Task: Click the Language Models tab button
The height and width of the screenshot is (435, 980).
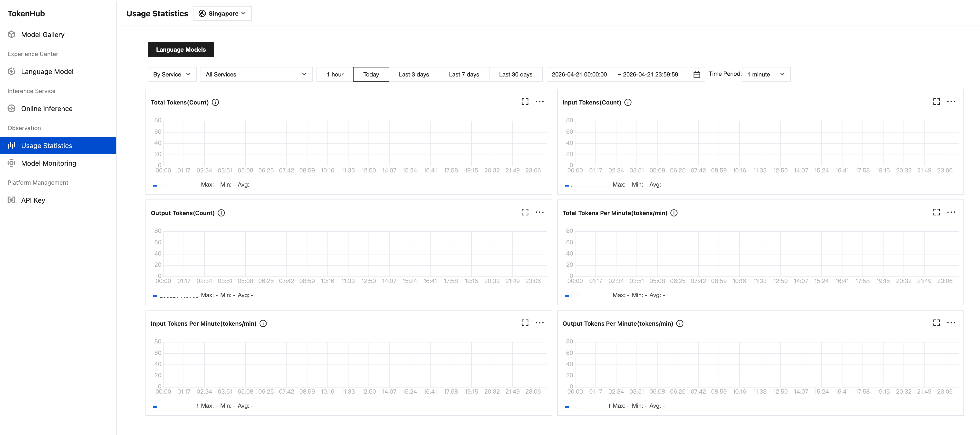Action: 181,49
